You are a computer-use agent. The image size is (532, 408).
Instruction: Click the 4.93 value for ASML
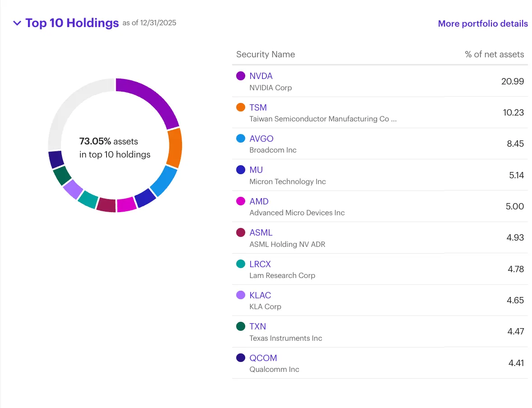[515, 238]
